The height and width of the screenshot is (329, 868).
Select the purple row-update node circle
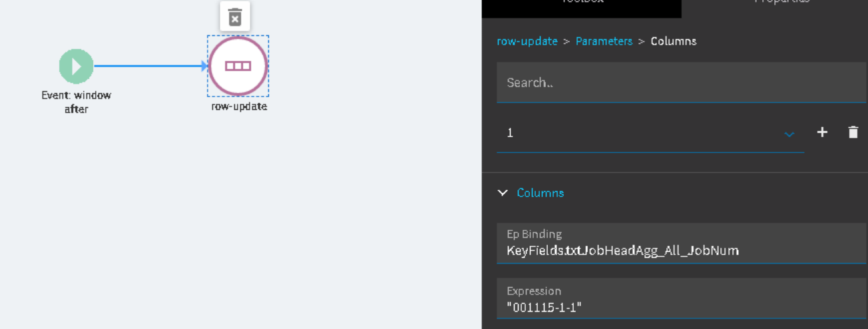[238, 66]
